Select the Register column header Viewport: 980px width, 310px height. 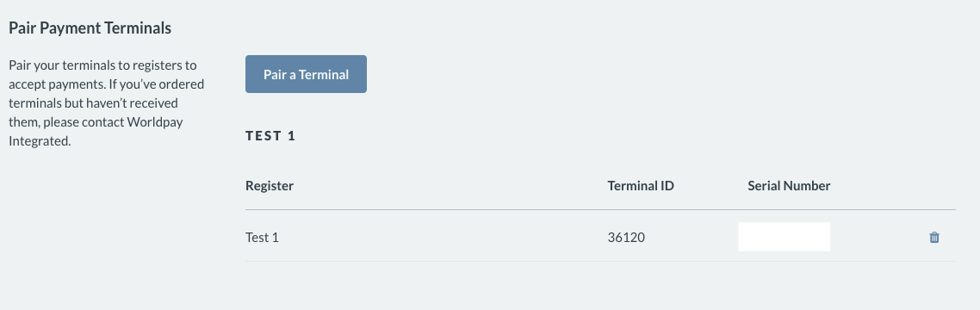pyautogui.click(x=270, y=186)
